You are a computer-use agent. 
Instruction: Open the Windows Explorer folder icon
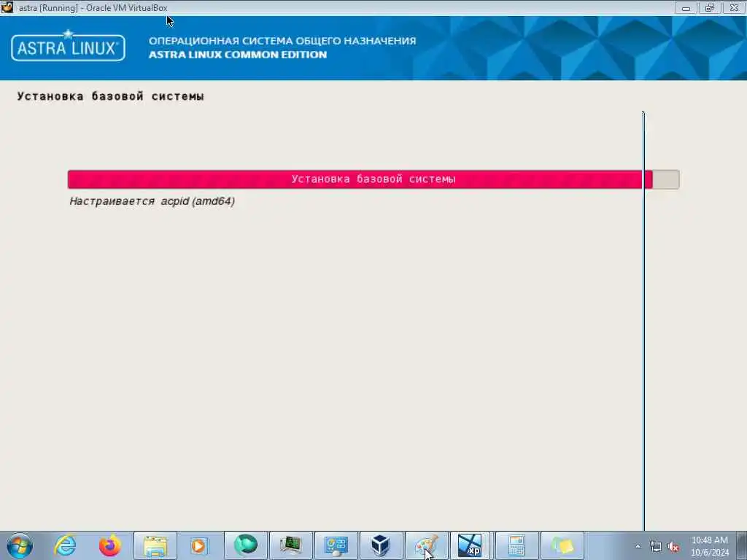click(x=155, y=545)
